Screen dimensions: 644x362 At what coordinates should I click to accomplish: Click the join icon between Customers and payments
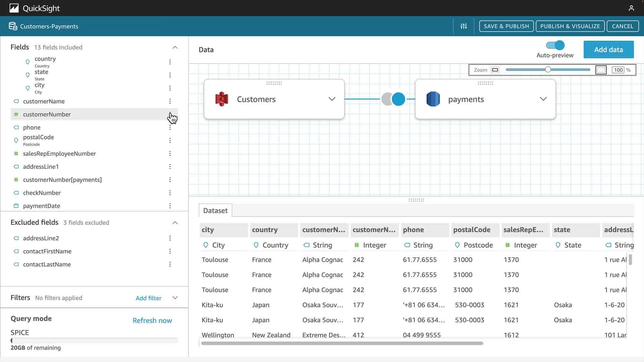pyautogui.click(x=393, y=99)
